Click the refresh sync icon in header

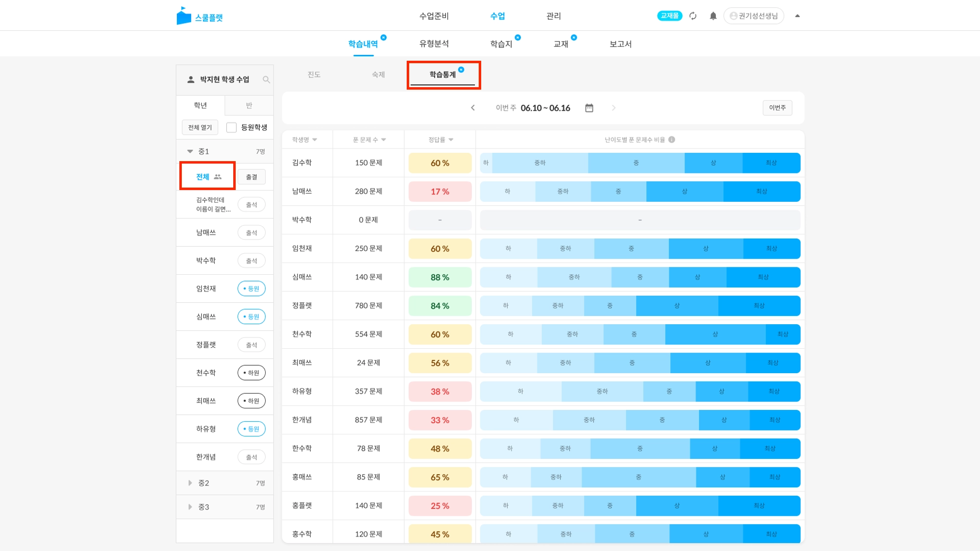click(693, 16)
